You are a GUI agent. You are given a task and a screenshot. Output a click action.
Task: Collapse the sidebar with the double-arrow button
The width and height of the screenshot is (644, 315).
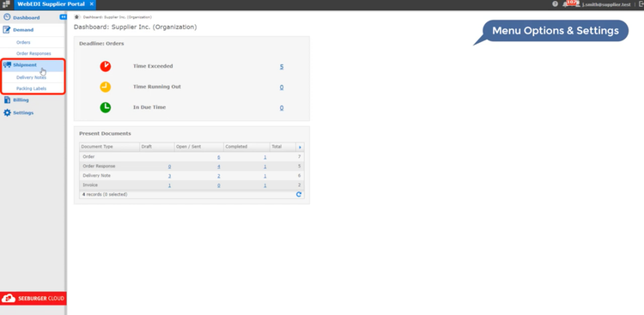point(63,17)
